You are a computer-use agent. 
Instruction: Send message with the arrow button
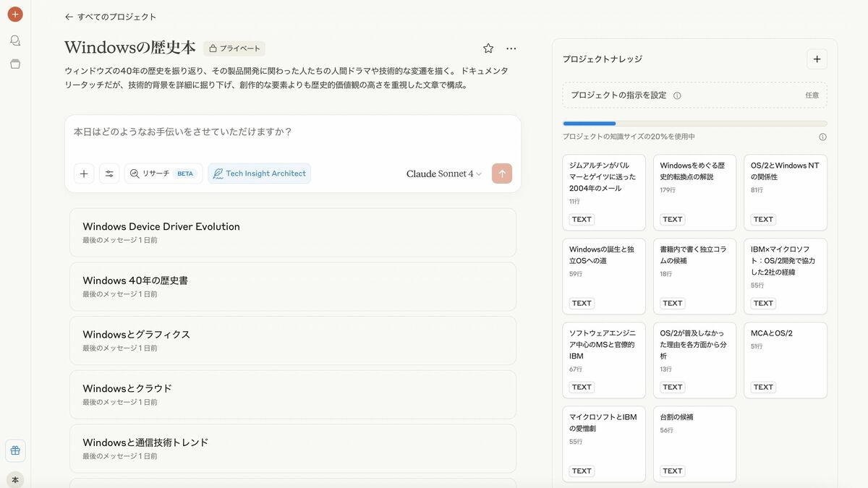point(502,174)
